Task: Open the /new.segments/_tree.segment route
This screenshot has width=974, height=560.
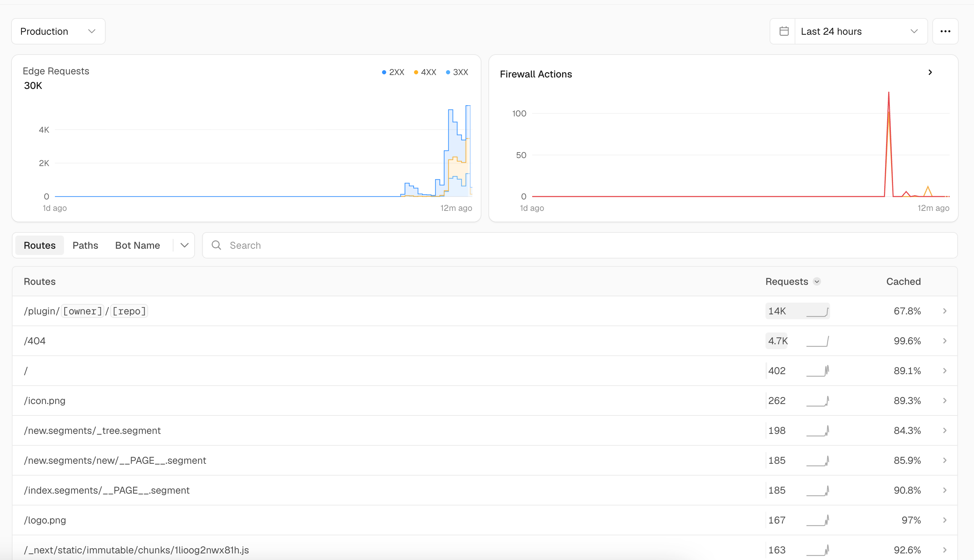Action: [485, 430]
